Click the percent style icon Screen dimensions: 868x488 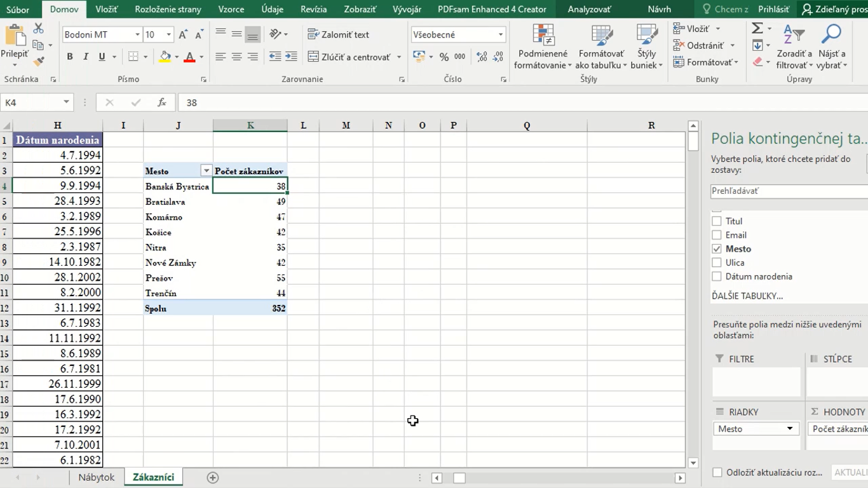pyautogui.click(x=444, y=57)
